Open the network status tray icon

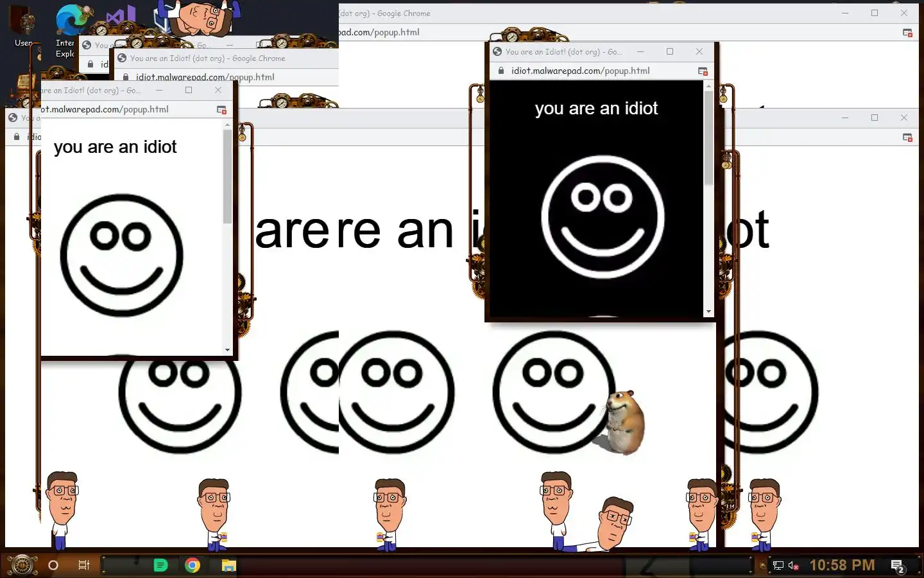click(x=778, y=565)
